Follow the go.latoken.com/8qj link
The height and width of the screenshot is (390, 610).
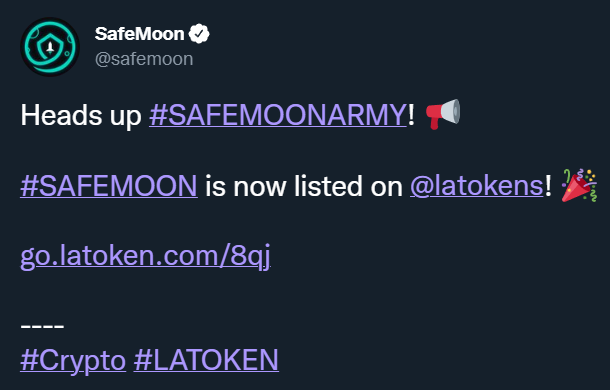pyautogui.click(x=145, y=256)
